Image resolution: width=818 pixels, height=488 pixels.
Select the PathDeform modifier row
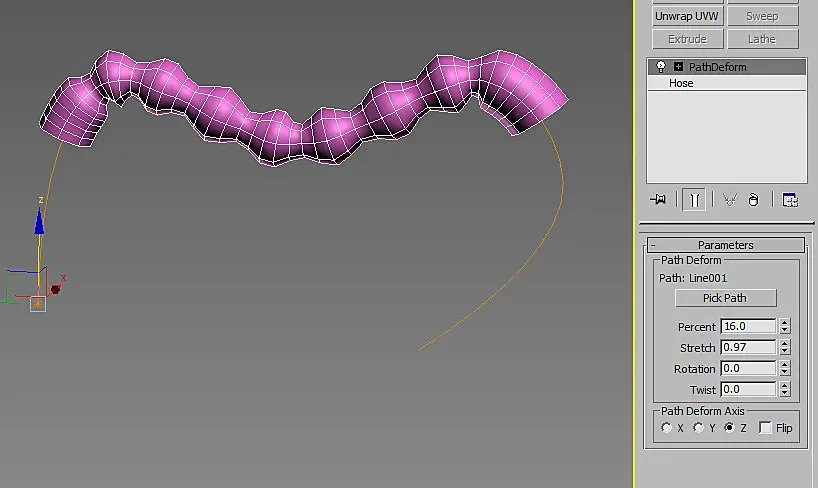pos(727,67)
